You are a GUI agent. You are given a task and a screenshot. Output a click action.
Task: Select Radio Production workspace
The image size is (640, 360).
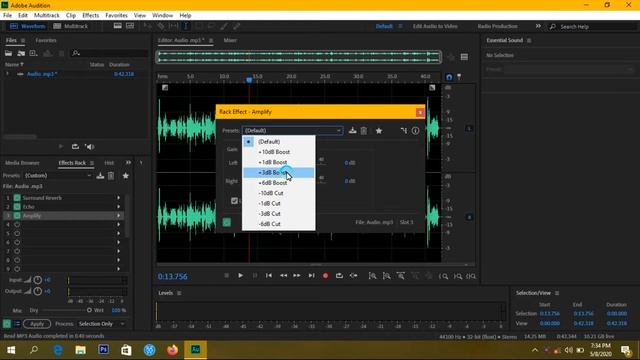coord(497,26)
